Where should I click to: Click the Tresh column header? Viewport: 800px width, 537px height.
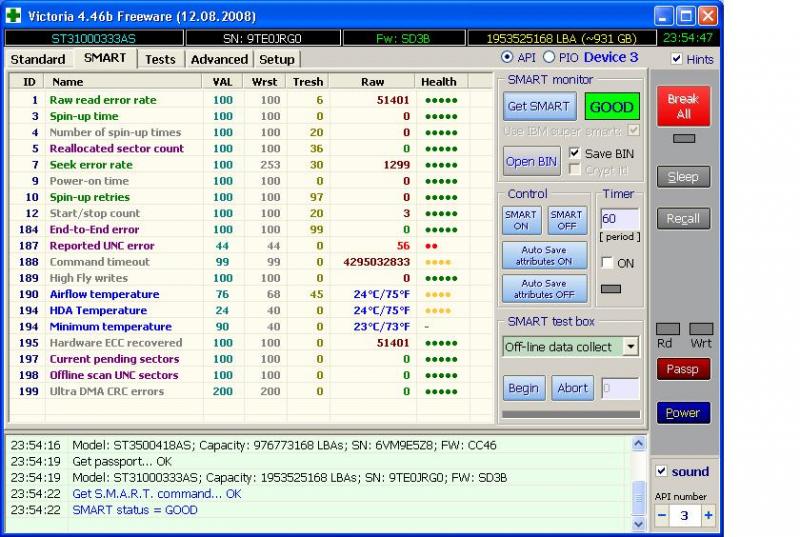click(x=308, y=82)
